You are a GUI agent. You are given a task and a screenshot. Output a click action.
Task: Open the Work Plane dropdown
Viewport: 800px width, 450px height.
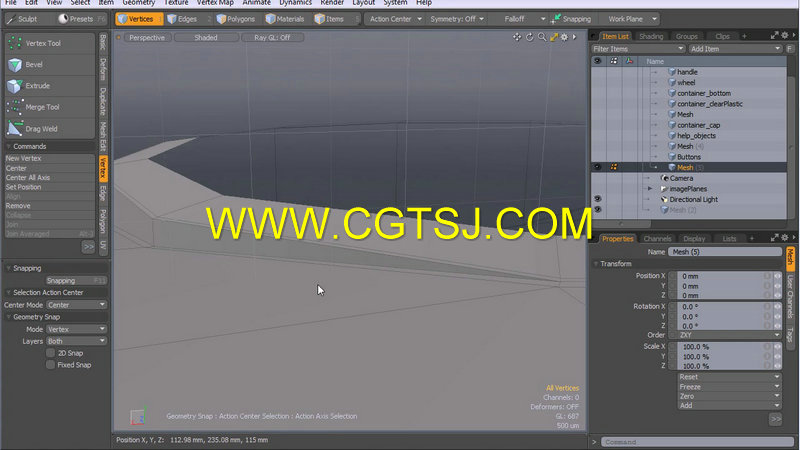coord(631,19)
